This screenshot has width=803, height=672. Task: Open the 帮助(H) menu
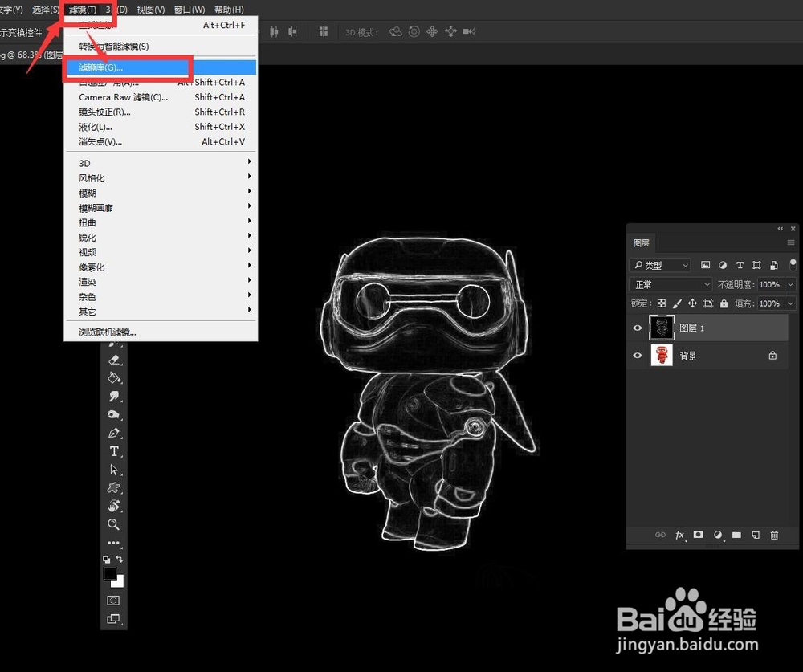tap(229, 10)
